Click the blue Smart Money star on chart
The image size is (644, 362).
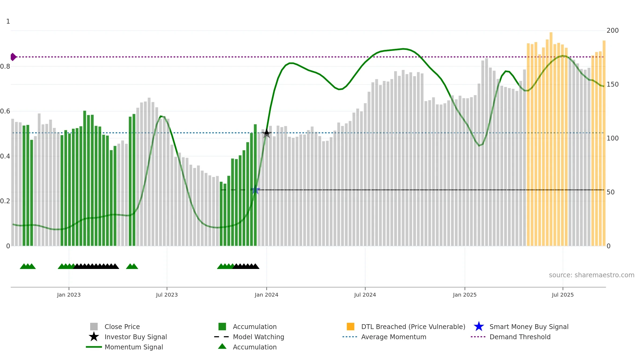tap(255, 190)
